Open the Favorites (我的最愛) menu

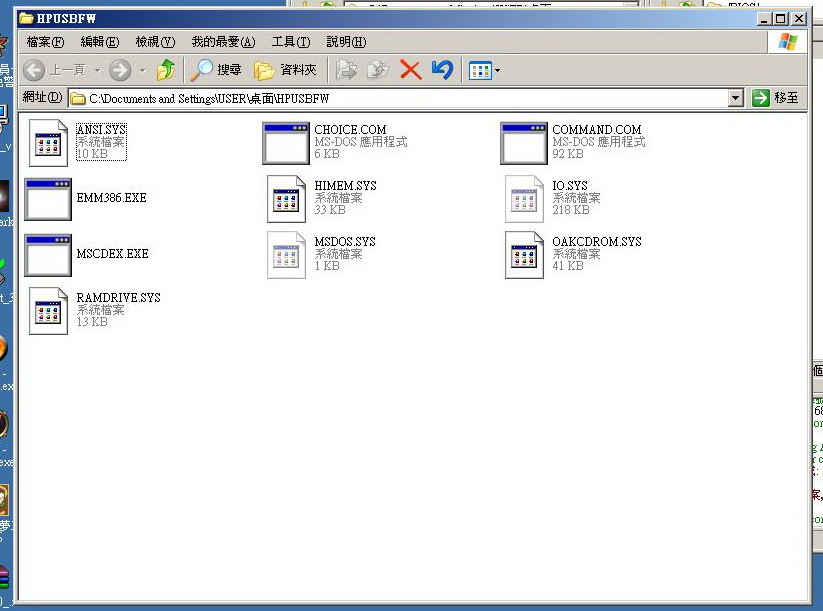[x=223, y=41]
